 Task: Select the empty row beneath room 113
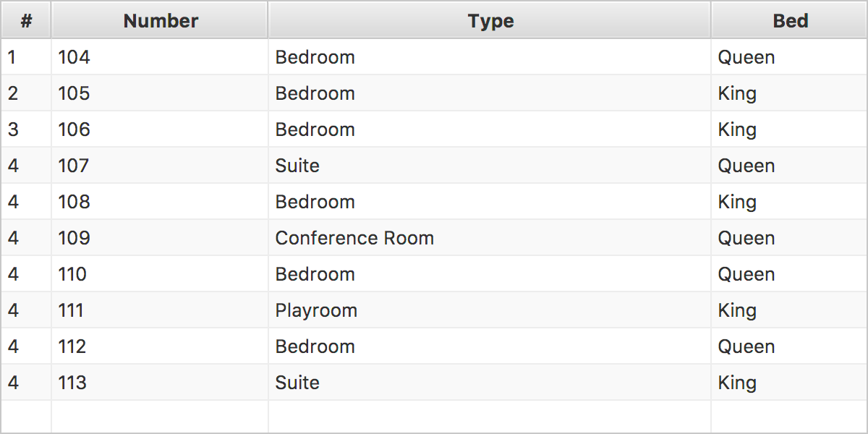pyautogui.click(x=434, y=417)
